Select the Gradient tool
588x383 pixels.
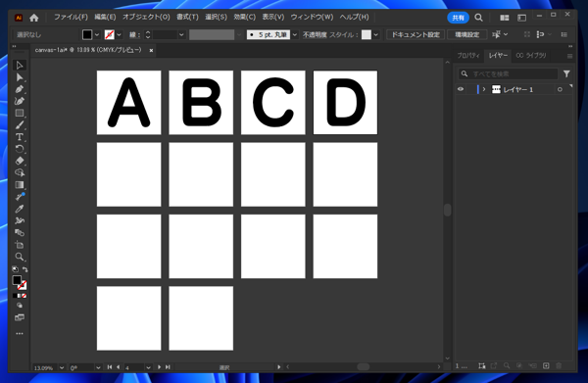pos(20,185)
